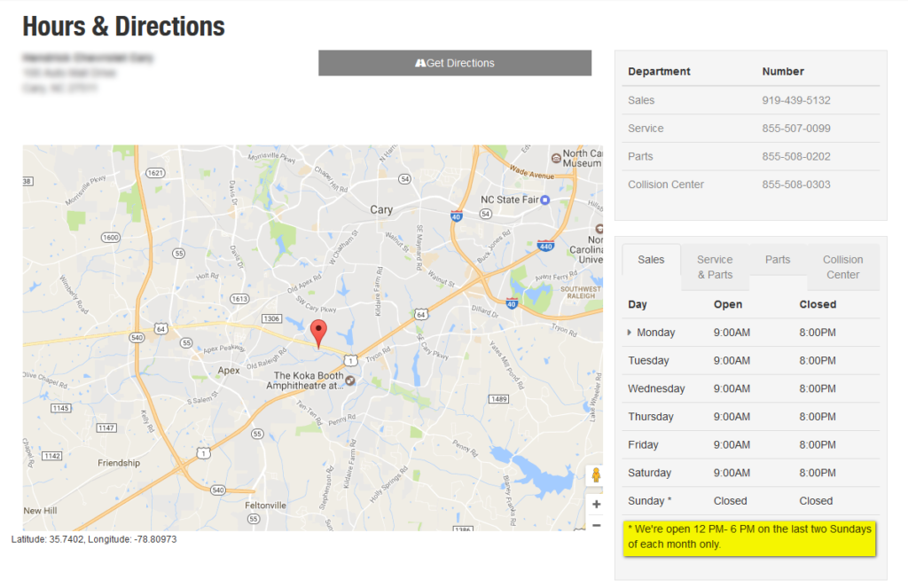
Task: Click the North Carolina Museum marker icon
Action: coord(556,157)
